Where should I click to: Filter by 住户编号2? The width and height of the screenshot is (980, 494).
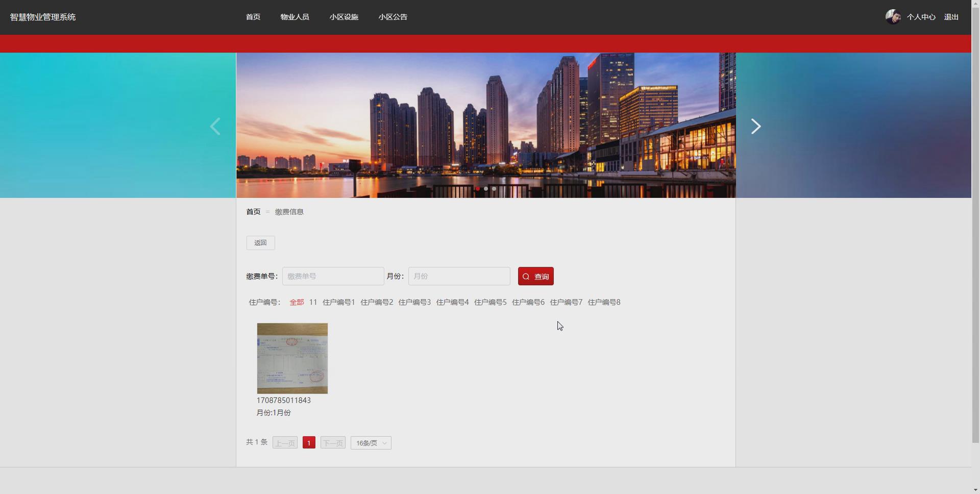pos(377,302)
